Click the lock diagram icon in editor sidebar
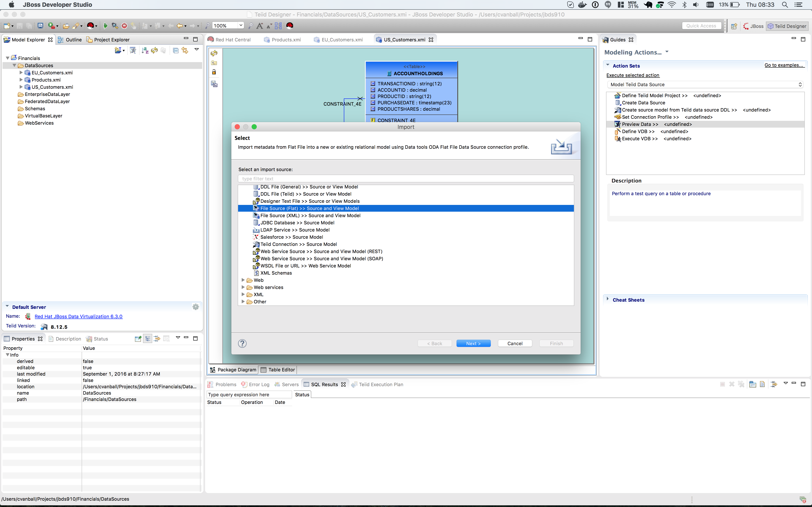812x507 pixels. click(214, 72)
